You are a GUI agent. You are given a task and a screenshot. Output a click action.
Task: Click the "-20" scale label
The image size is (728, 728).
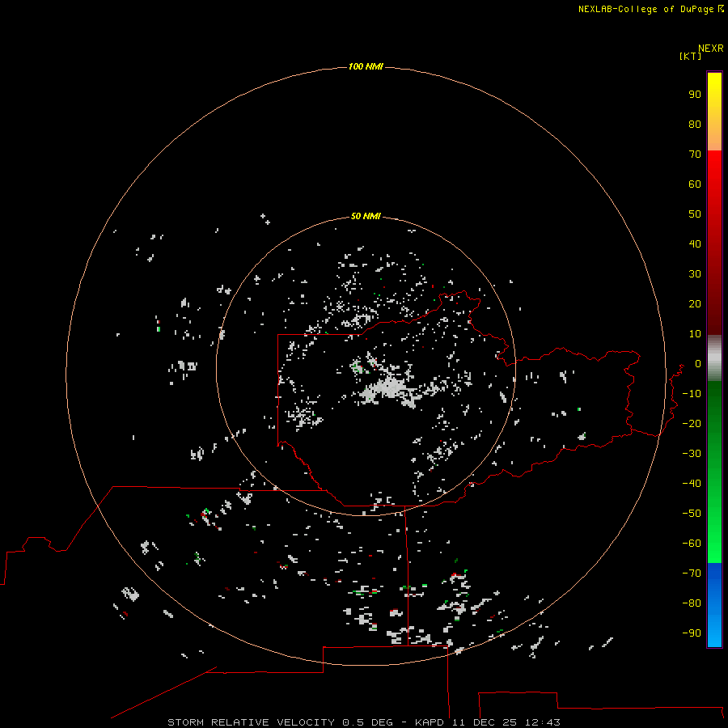692,423
